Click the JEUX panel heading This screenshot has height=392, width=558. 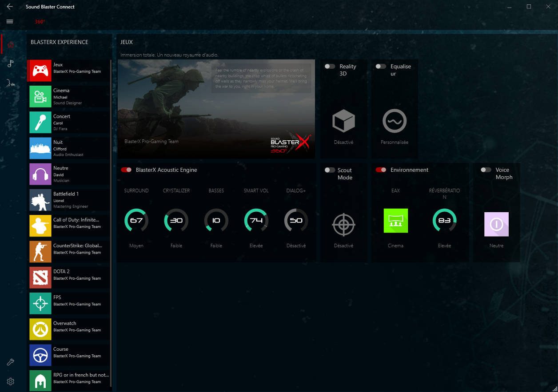click(127, 42)
